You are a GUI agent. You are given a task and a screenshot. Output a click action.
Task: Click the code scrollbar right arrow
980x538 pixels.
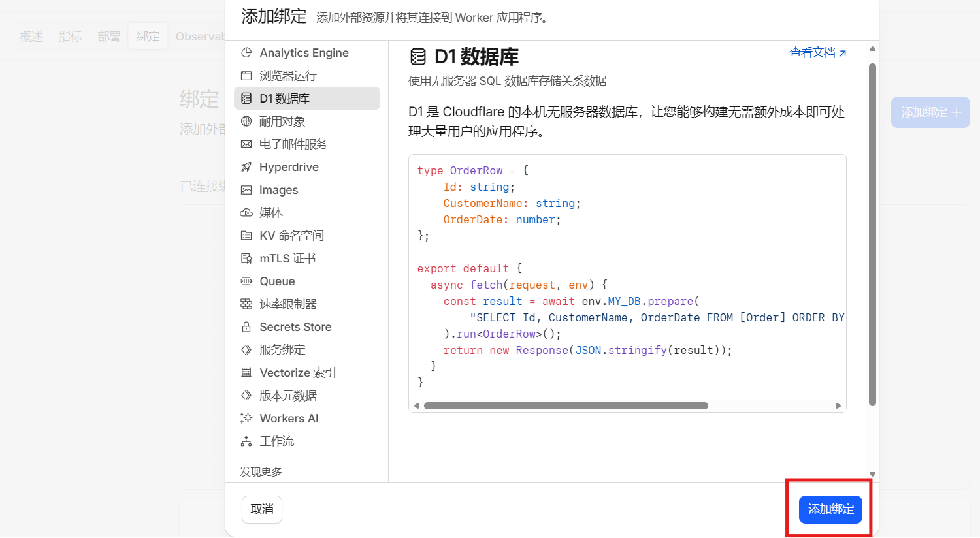click(838, 405)
